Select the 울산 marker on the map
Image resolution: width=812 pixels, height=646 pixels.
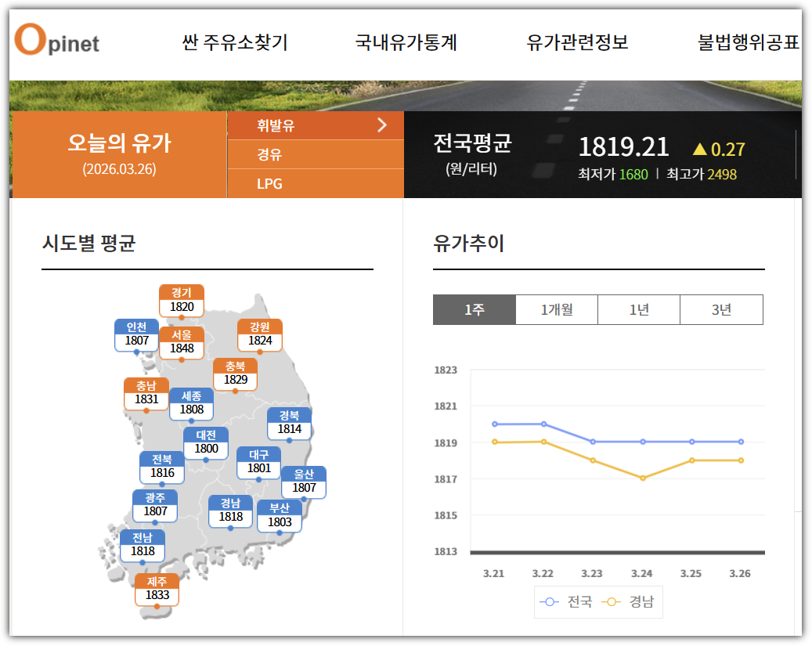[x=303, y=482]
